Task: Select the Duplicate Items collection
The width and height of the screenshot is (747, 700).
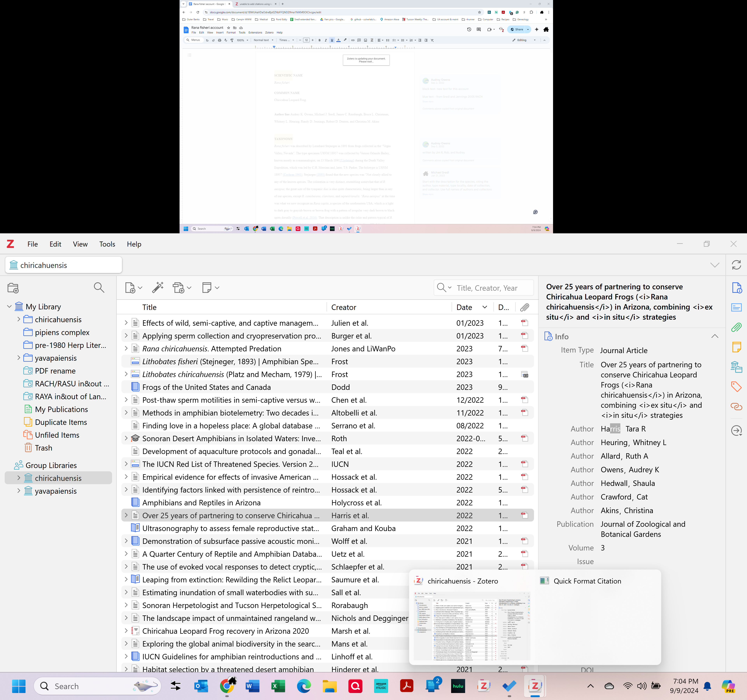Action: (x=61, y=422)
